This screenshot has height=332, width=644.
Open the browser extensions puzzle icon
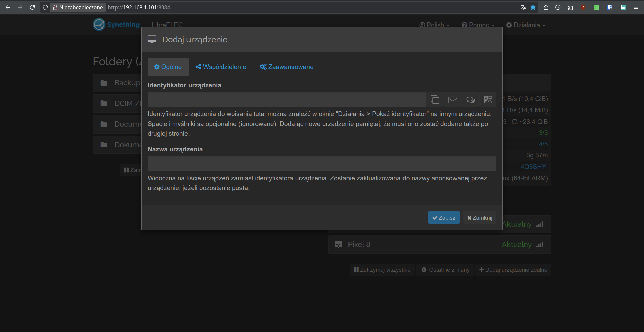coord(570,7)
